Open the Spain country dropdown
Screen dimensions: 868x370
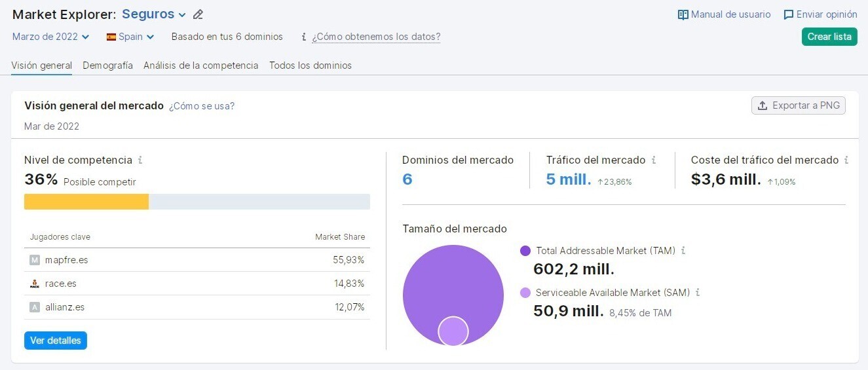130,37
